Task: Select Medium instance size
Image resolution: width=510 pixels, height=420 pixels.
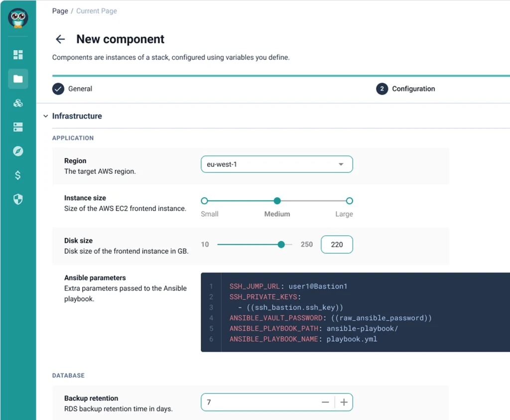Action: point(277,201)
